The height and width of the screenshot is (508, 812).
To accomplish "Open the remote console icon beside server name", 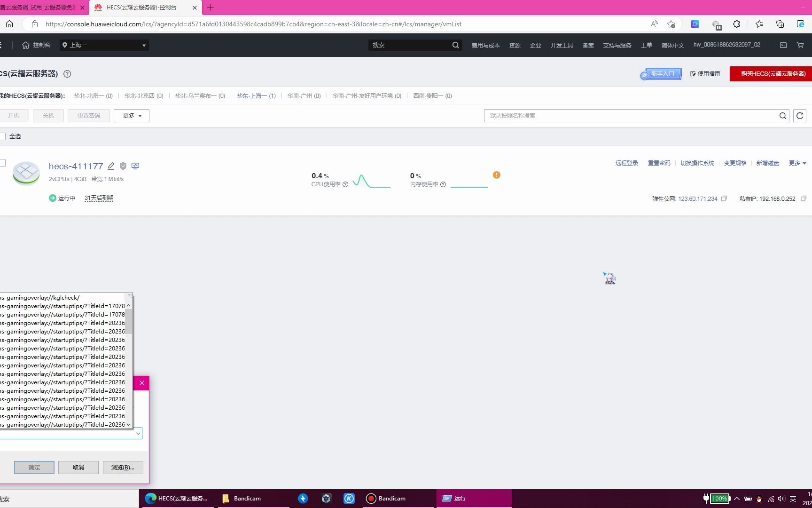I will pyautogui.click(x=135, y=166).
